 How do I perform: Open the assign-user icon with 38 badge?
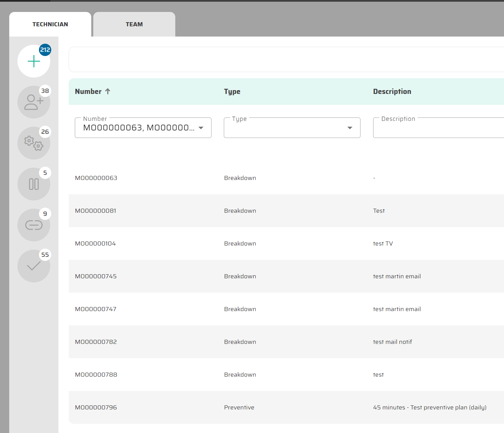pyautogui.click(x=34, y=102)
